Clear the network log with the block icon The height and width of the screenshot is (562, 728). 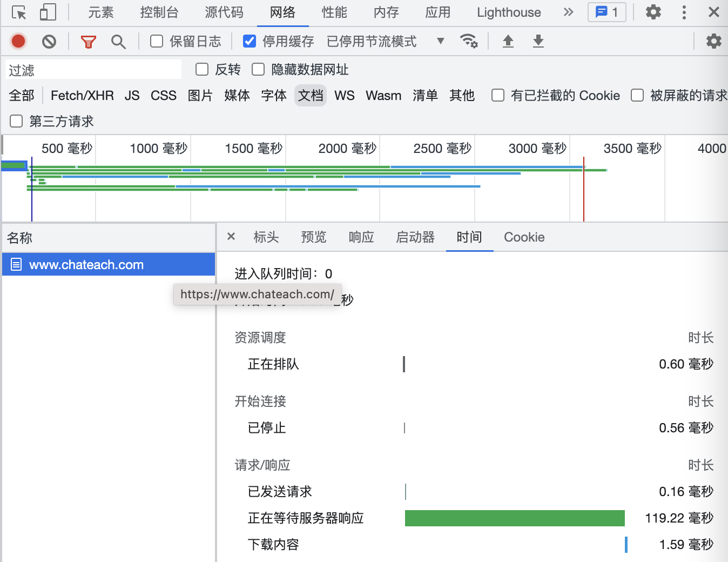[49, 41]
